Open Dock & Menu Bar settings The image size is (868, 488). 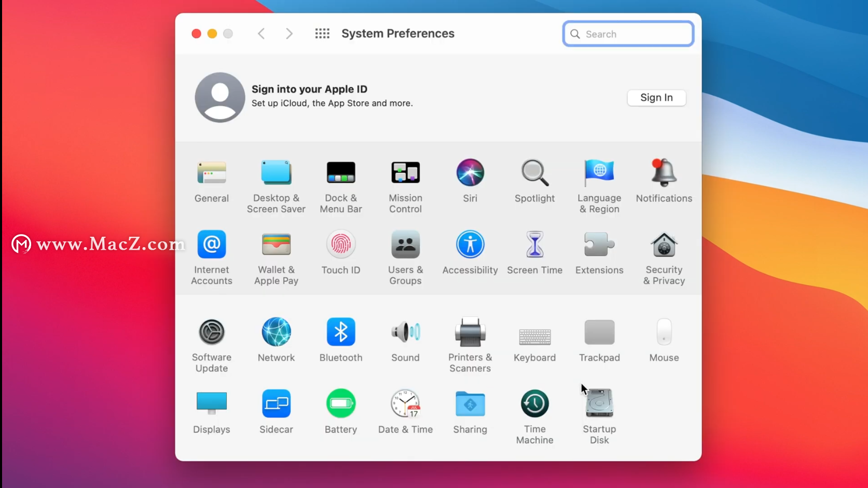[x=341, y=173]
